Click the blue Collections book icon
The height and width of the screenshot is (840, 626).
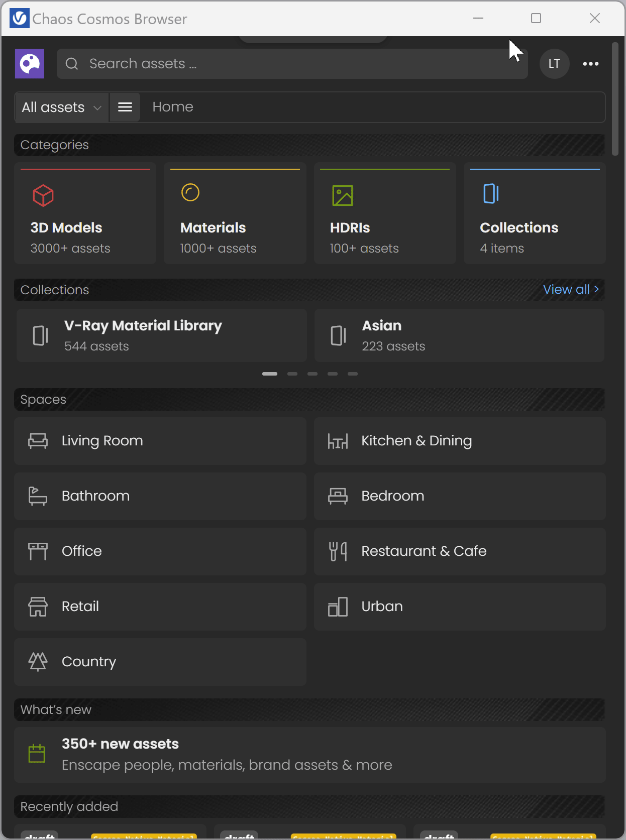[491, 193]
